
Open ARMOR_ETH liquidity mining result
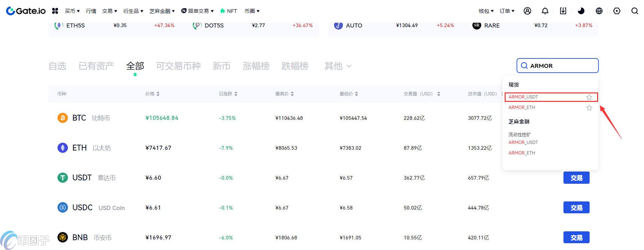pyautogui.click(x=522, y=153)
